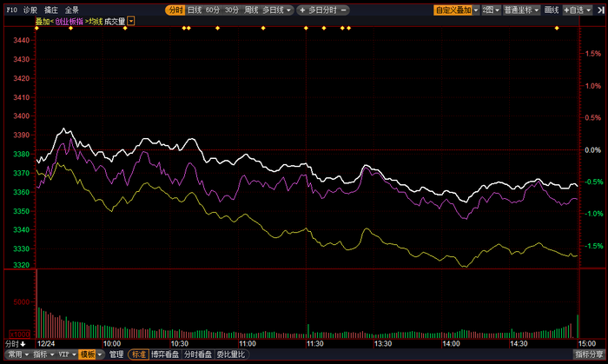This screenshot has width=608, height=364.
Task: Click the 分时 down arrow icon at bottom left
Action: (x=23, y=344)
